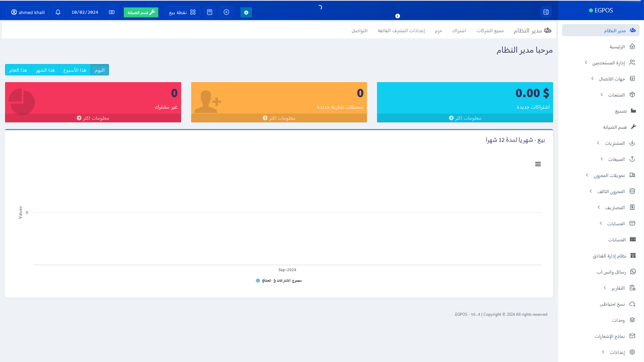The width and height of the screenshot is (644, 362).
Task: Click the upload icon beside المبيعات
Action: tap(632, 159)
